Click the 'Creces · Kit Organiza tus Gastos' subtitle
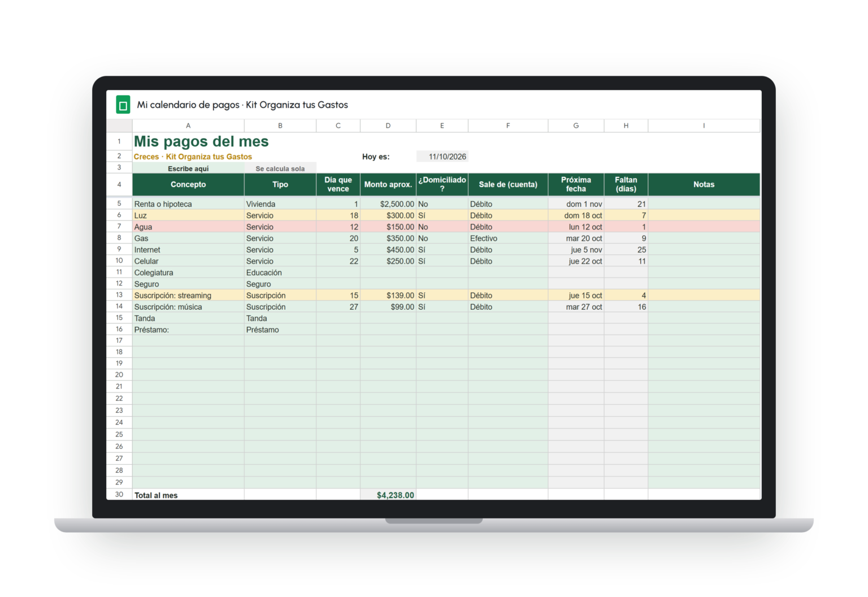Image resolution: width=868 pixels, height=597 pixels. (x=193, y=157)
